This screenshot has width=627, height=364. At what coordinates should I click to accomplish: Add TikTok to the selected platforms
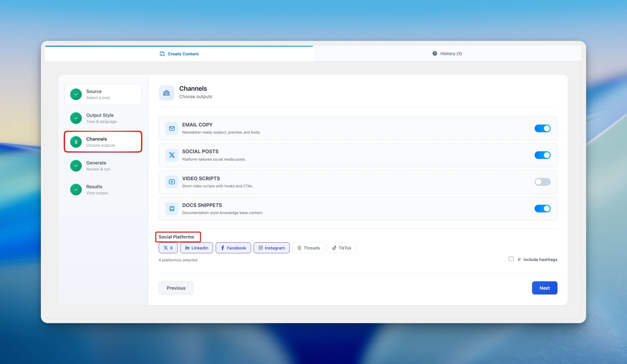point(342,248)
